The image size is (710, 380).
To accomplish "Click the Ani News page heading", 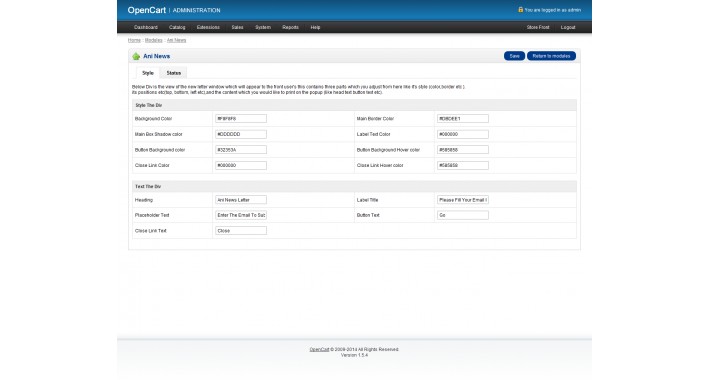I will (157, 56).
